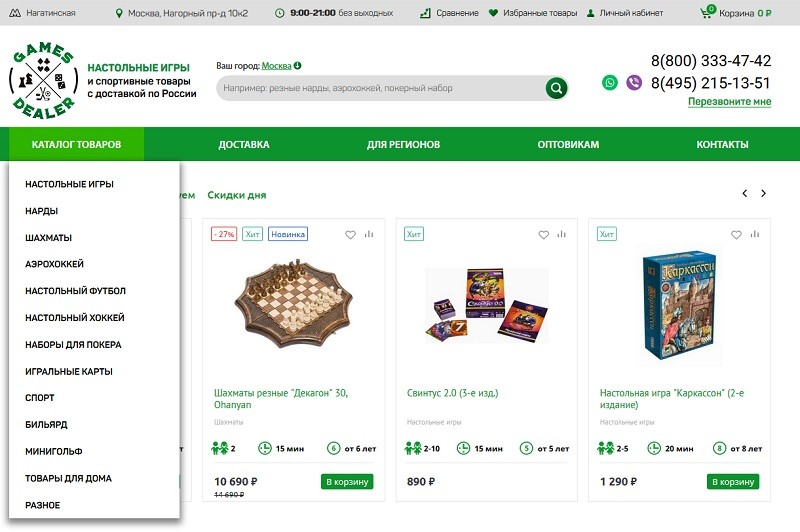
Task: Show previous products with left arrow
Action: pos(744,193)
